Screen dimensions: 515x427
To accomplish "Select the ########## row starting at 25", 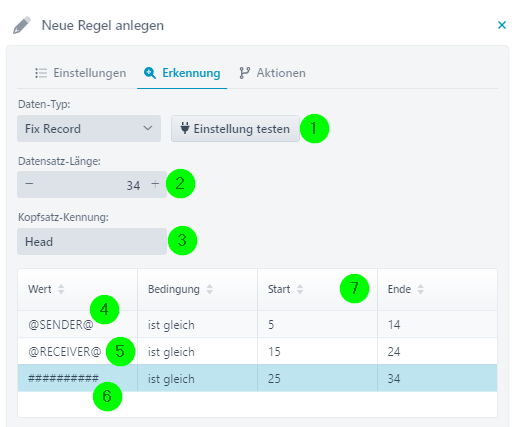I will click(x=257, y=378).
